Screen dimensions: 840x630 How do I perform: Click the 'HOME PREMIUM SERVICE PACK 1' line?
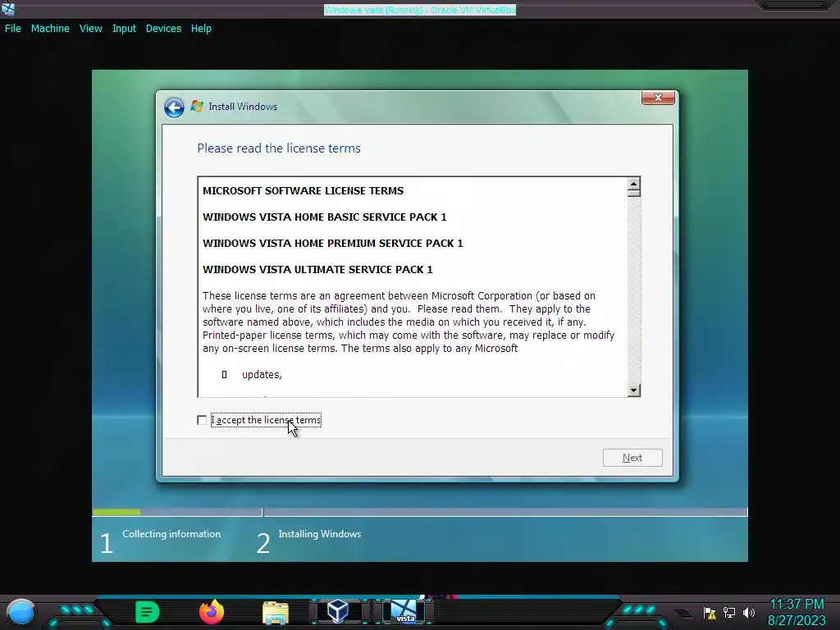pos(333,243)
